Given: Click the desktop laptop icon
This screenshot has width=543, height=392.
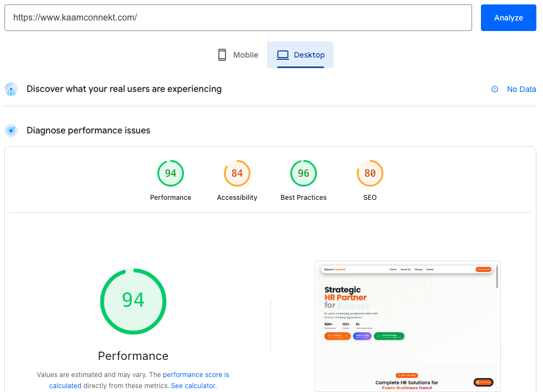Looking at the screenshot, I should [x=283, y=55].
